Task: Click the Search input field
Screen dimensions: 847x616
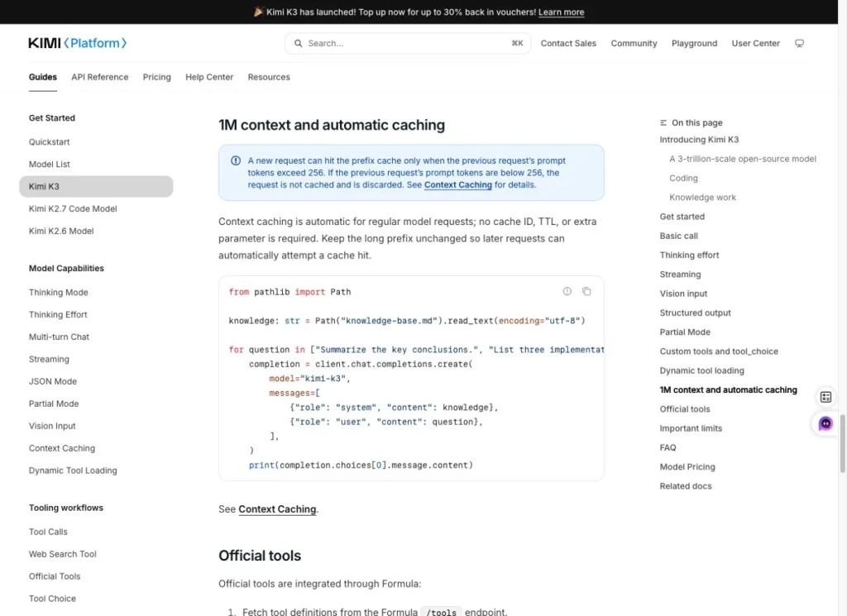Action: click(x=407, y=43)
